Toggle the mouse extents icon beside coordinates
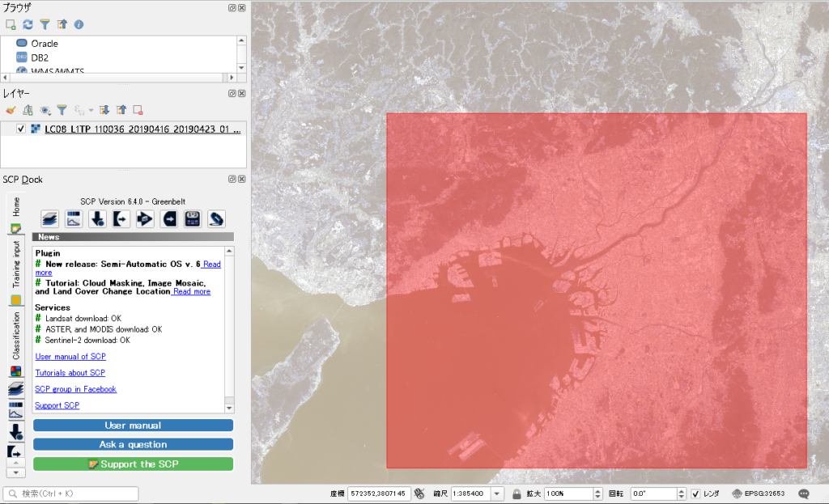Viewport: 829px width, 504px height. 419,493
